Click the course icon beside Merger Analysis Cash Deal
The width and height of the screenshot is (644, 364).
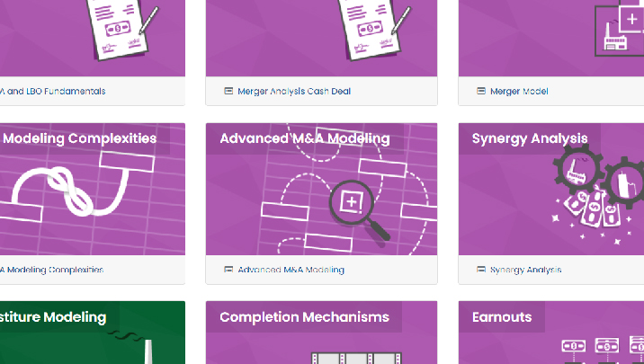[228, 91]
